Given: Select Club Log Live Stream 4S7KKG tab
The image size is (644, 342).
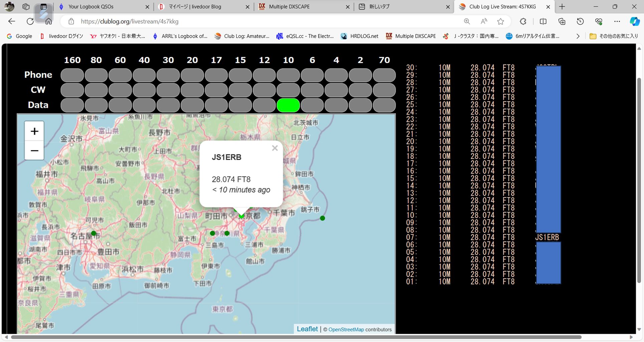Looking at the screenshot, I should pyautogui.click(x=504, y=7).
